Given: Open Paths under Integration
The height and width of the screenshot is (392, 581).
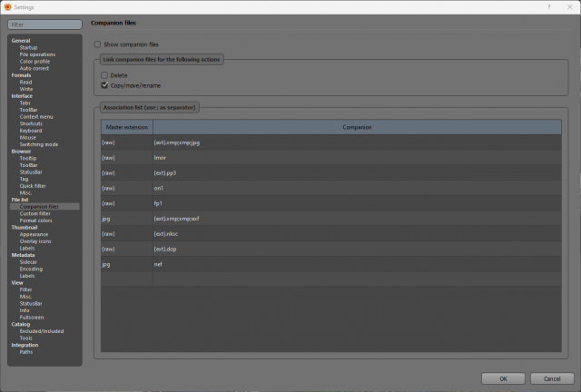Looking at the screenshot, I should tap(26, 351).
